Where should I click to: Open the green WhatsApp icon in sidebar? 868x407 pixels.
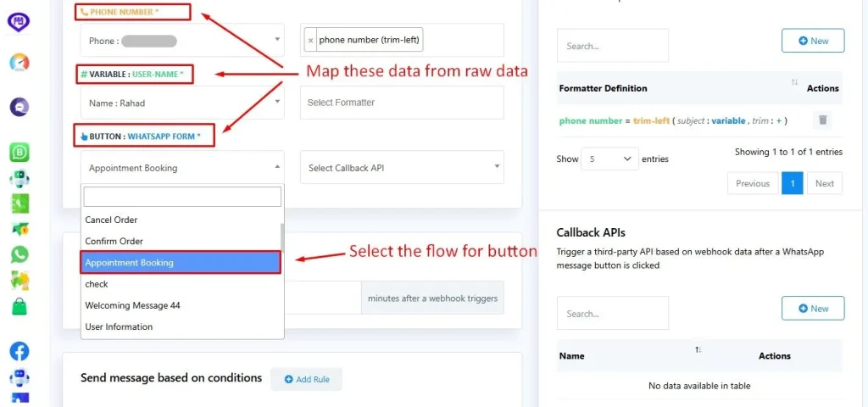coord(19,254)
